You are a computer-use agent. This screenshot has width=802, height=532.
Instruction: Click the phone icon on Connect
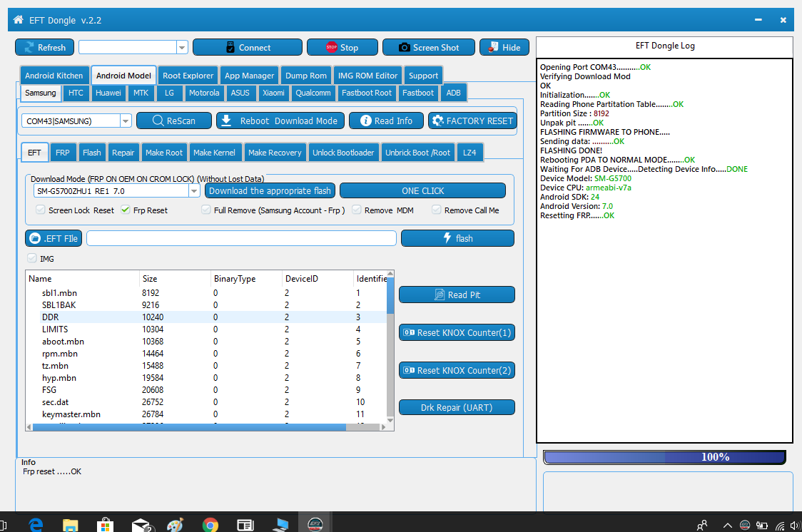pos(230,47)
